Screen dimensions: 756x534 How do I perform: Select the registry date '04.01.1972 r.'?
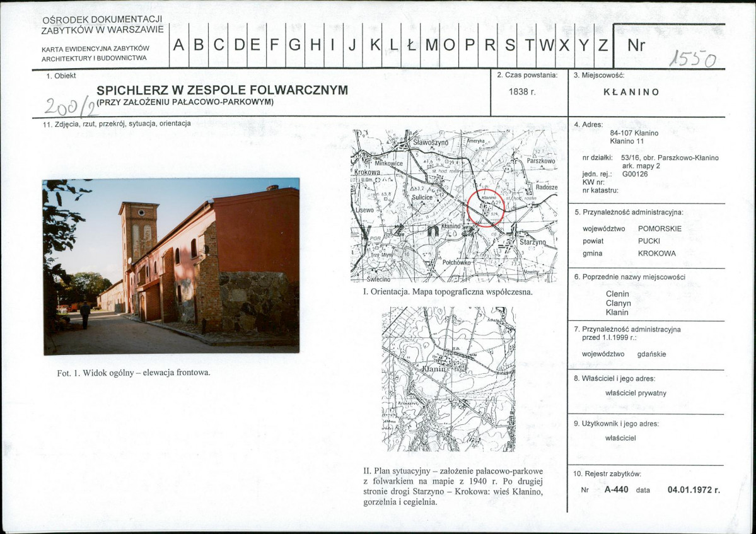[693, 490]
